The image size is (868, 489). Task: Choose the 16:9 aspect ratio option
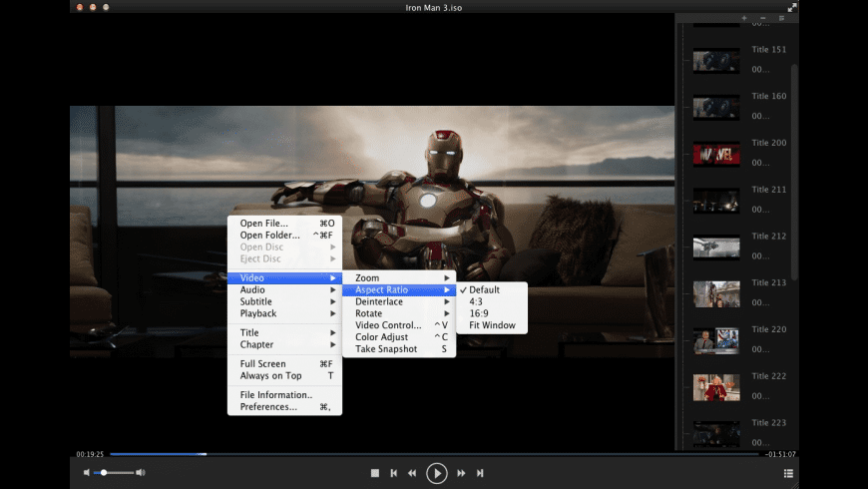coord(479,313)
